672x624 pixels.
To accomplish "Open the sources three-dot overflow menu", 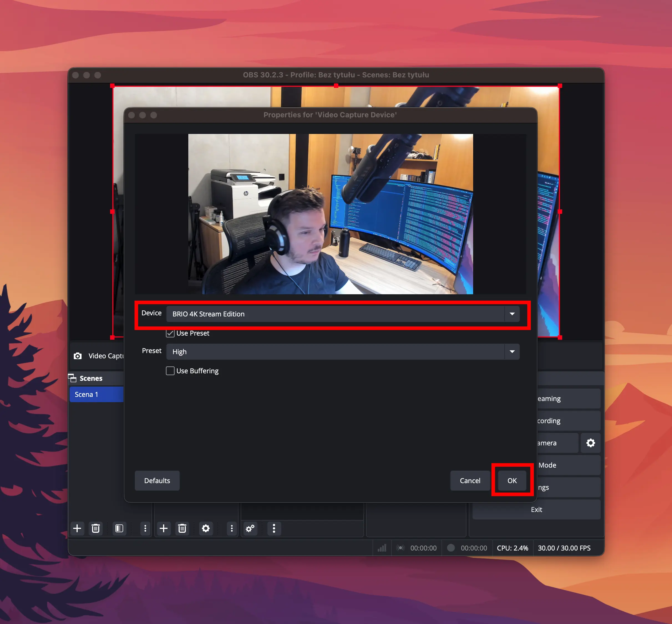I will click(232, 528).
